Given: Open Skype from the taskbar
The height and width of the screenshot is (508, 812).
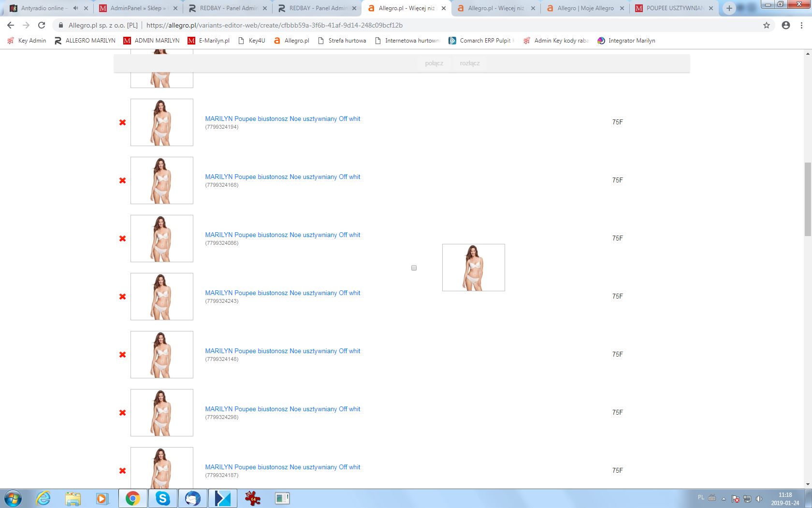Looking at the screenshot, I should [x=163, y=498].
